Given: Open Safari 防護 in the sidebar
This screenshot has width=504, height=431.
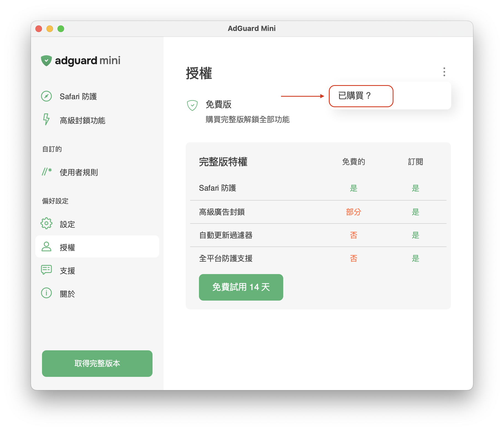Looking at the screenshot, I should click(x=78, y=96).
